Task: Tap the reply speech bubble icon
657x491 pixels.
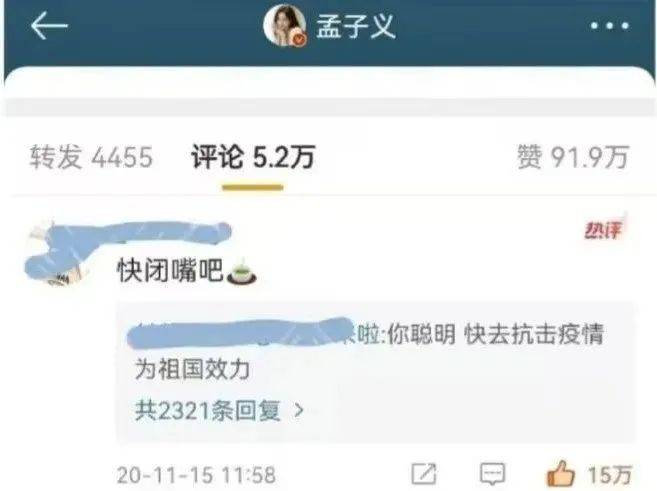Action: coord(492,474)
